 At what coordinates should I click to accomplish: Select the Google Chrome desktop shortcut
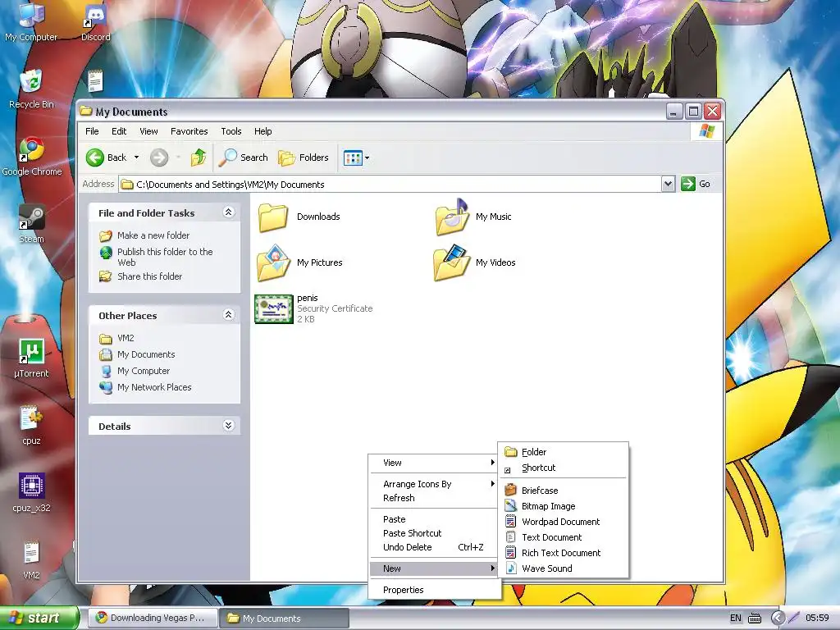pos(32,157)
